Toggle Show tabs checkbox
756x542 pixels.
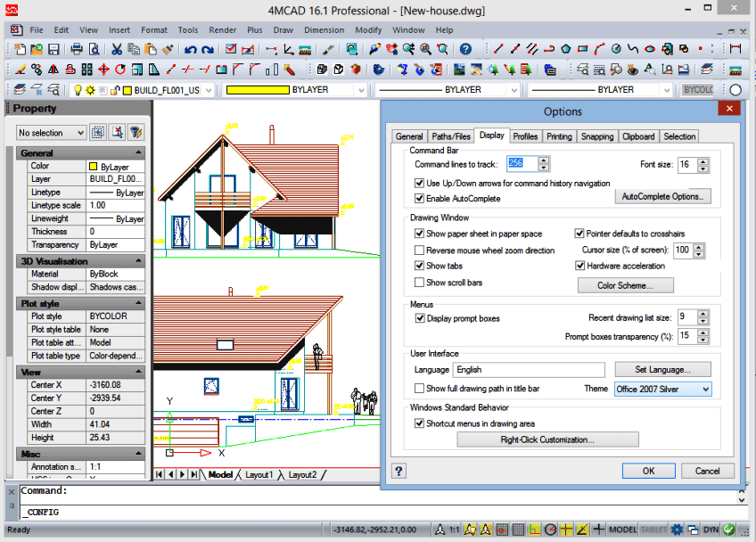pos(420,266)
